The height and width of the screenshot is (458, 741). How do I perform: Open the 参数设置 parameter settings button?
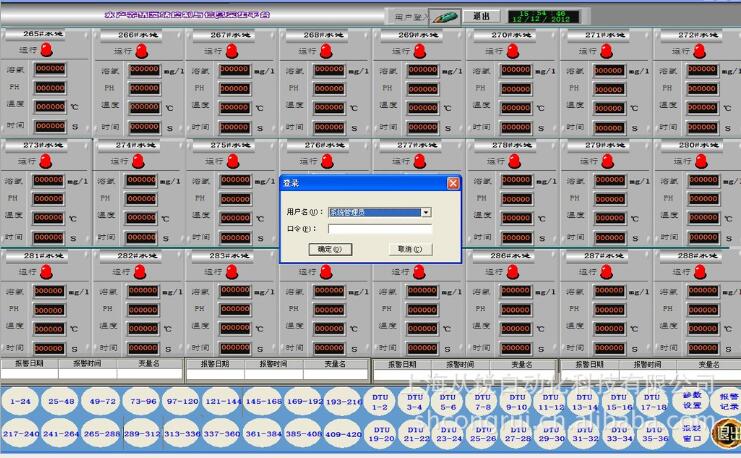[x=692, y=401]
